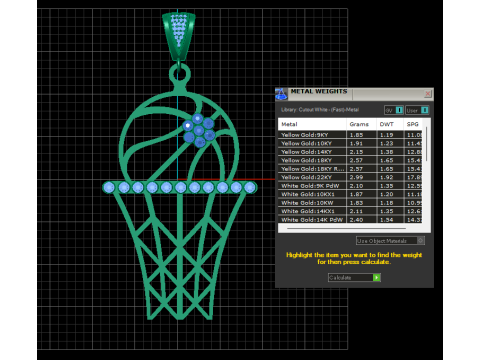The height and width of the screenshot is (360, 480).
Task: Select the Yellow Gold:18KY R... row
Action: [x=350, y=169]
